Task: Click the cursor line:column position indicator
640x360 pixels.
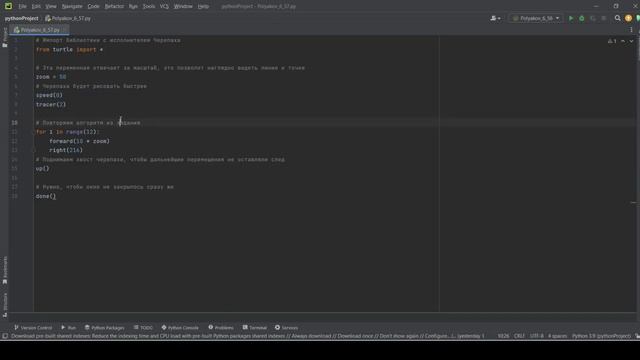Action: pos(503,336)
